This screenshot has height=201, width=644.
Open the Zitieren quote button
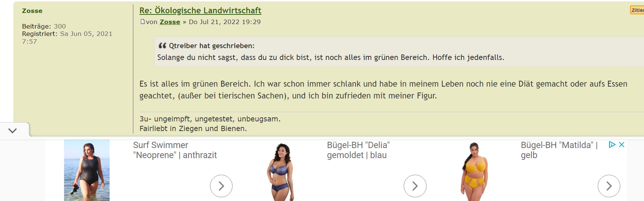tap(637, 10)
